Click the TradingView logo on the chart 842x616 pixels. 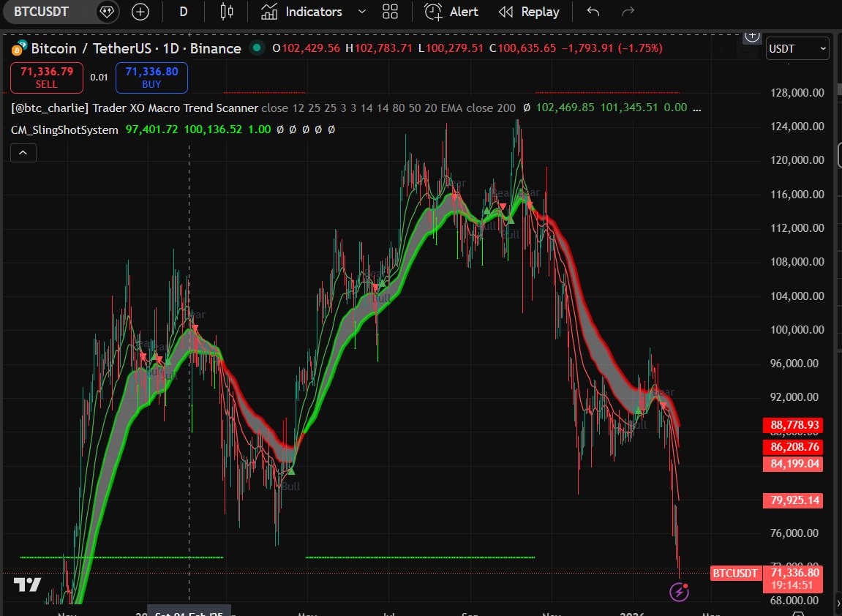click(x=27, y=585)
